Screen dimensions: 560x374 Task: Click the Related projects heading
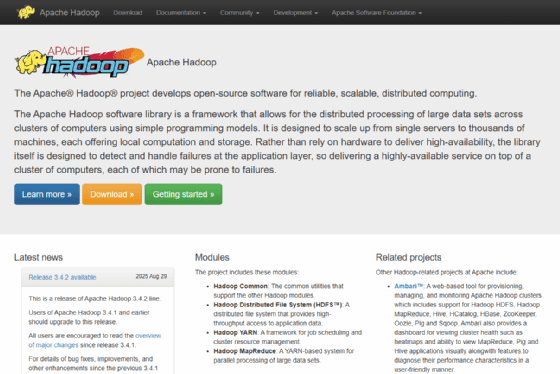coord(408,258)
